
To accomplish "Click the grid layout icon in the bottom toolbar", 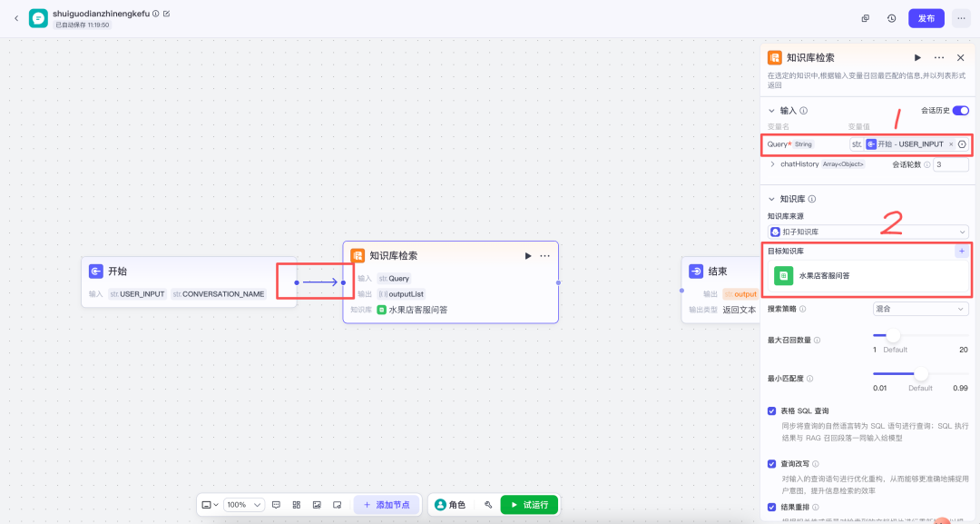I will (297, 505).
